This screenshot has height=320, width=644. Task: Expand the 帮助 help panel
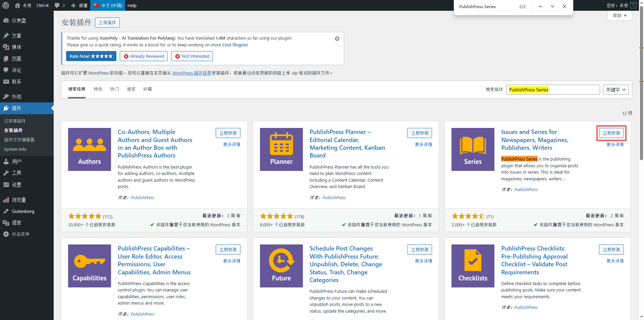[620, 15]
